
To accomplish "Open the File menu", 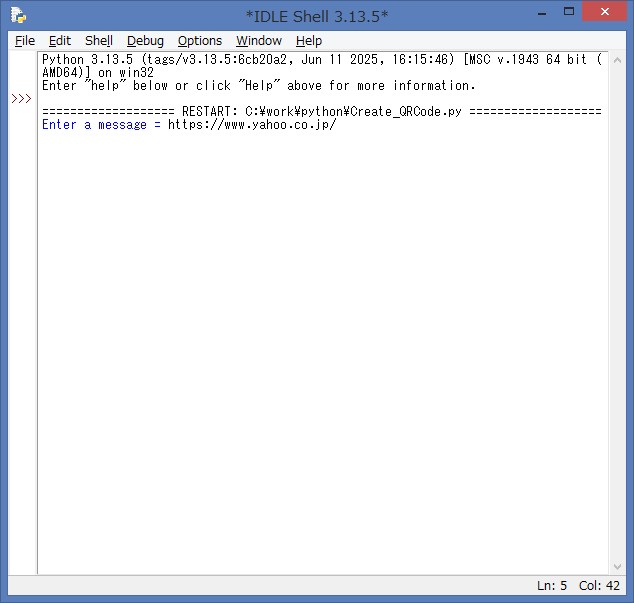I will pos(25,41).
